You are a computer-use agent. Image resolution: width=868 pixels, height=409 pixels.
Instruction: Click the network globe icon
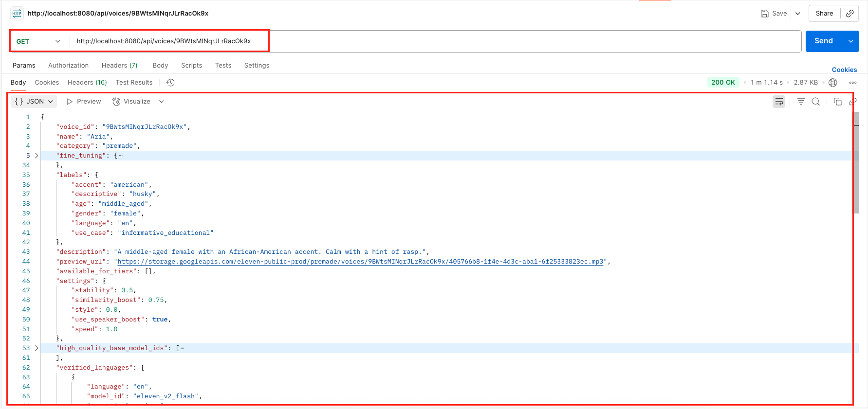(x=833, y=82)
